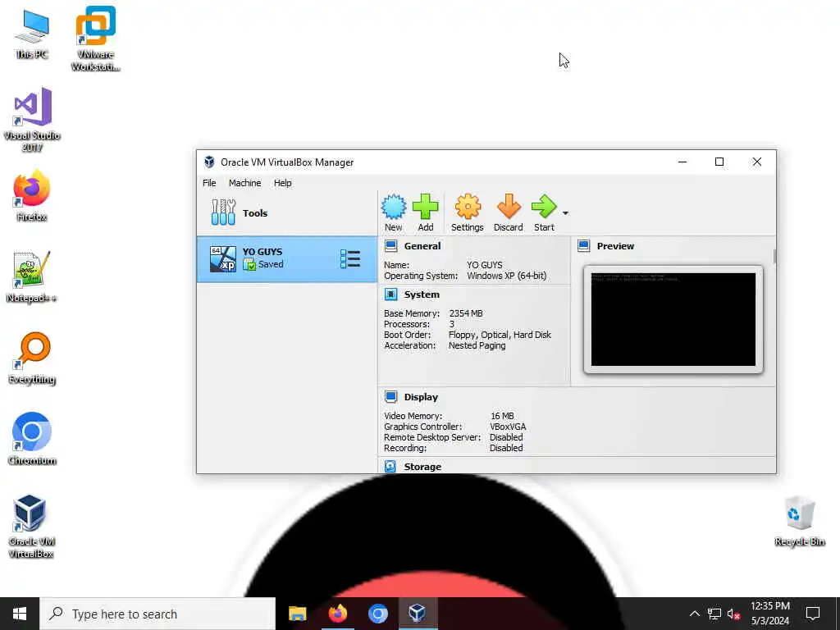Click the 'Nested Paging' acceleration value

pos(477,345)
